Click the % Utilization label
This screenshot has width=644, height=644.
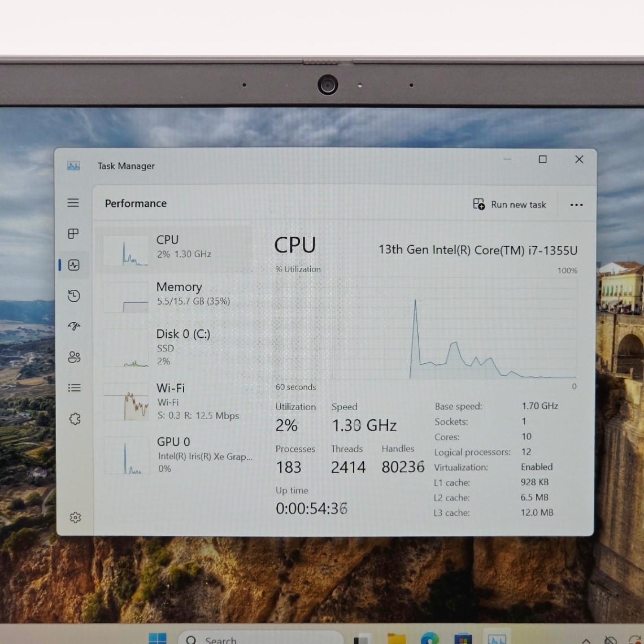[x=298, y=269]
